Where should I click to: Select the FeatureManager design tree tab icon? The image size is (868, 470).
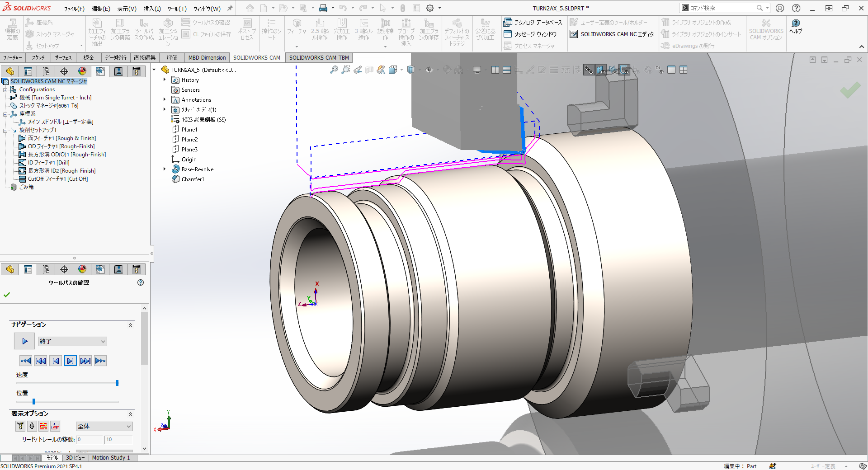[10, 71]
